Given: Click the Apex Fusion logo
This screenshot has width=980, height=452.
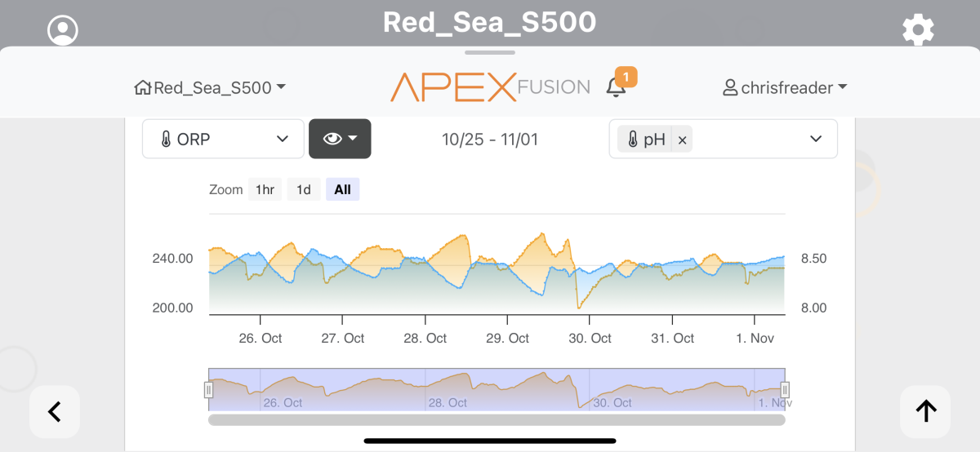Looking at the screenshot, I should 490,87.
